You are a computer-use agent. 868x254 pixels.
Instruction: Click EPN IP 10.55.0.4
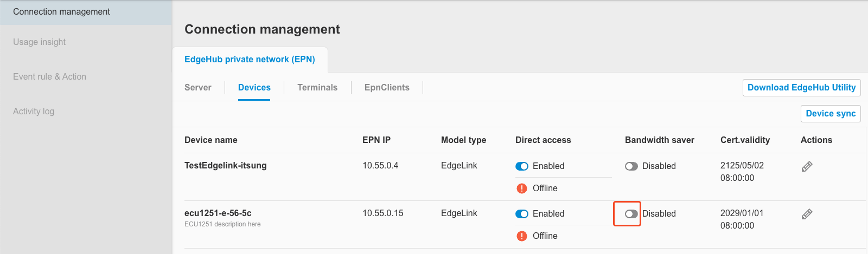click(380, 166)
